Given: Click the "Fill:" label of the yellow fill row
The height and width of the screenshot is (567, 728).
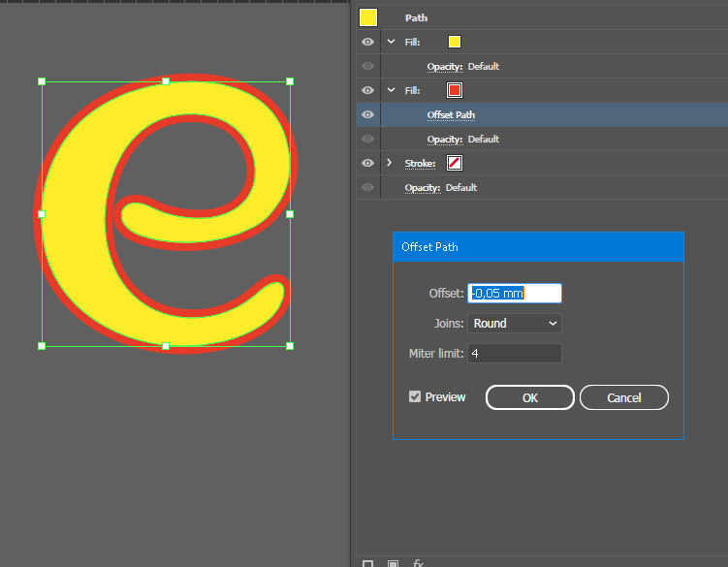Looking at the screenshot, I should (x=412, y=42).
